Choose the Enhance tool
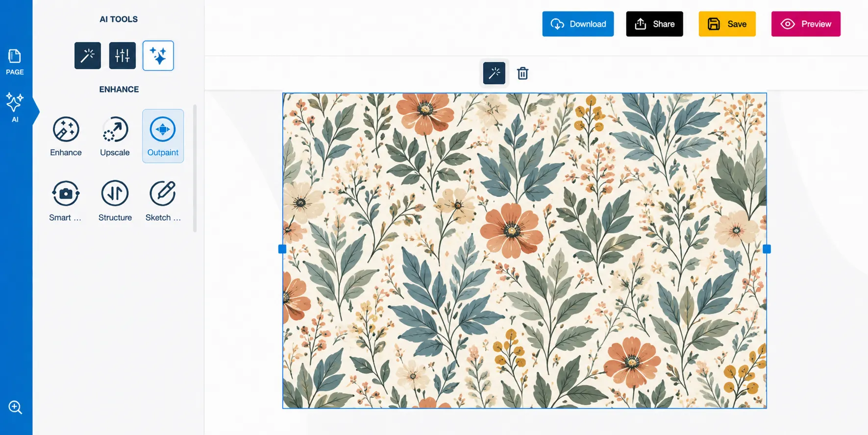868x435 pixels. [x=66, y=136]
